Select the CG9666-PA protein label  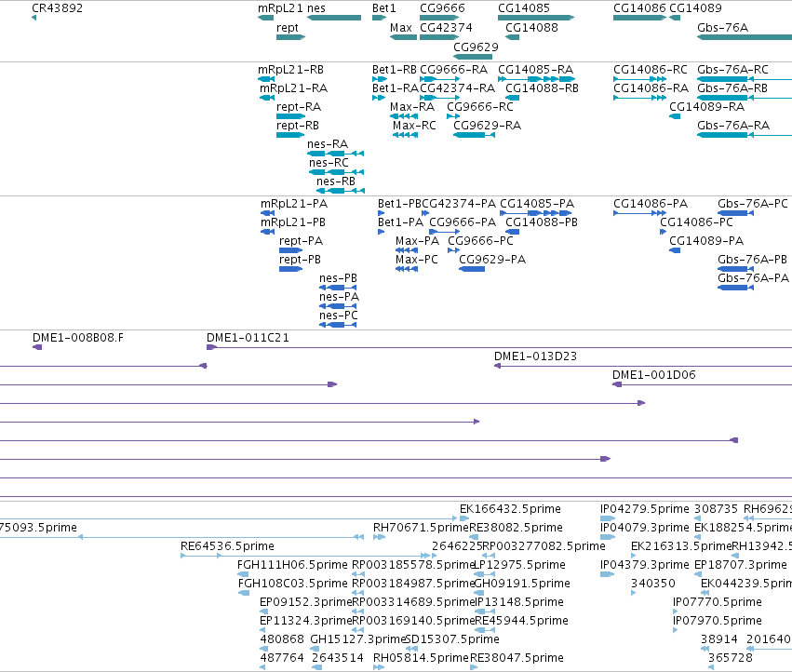(x=463, y=222)
